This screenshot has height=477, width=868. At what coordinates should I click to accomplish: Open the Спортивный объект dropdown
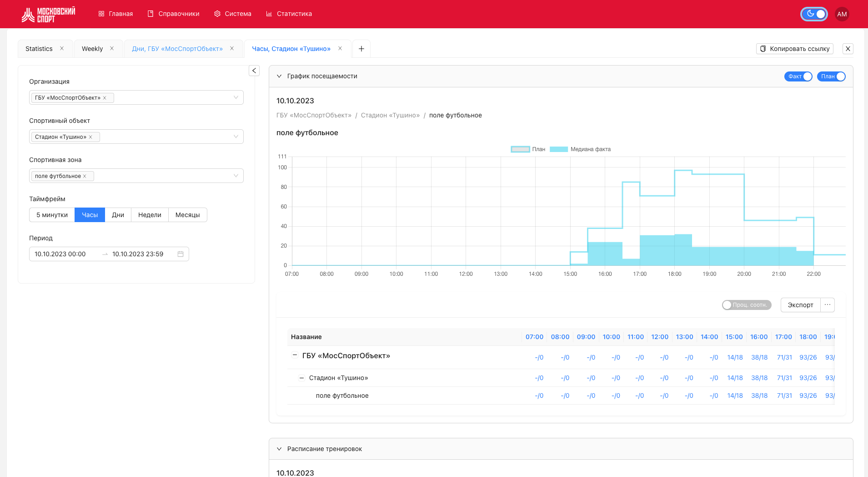(x=236, y=137)
